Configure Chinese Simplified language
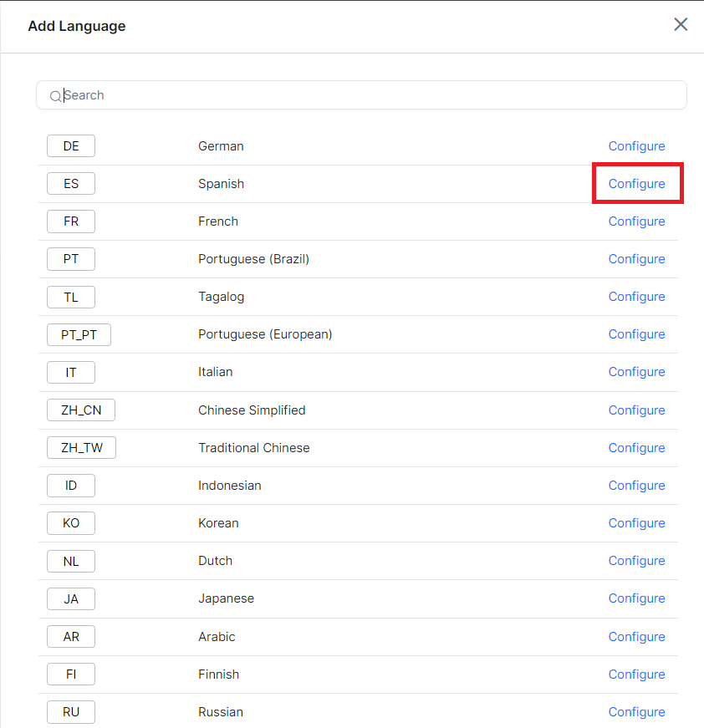This screenshot has height=728, width=704. click(x=636, y=410)
